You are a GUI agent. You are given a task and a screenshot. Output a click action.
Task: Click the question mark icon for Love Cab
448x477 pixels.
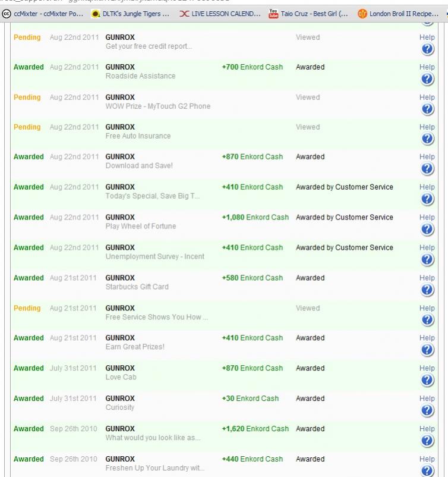pos(427,380)
